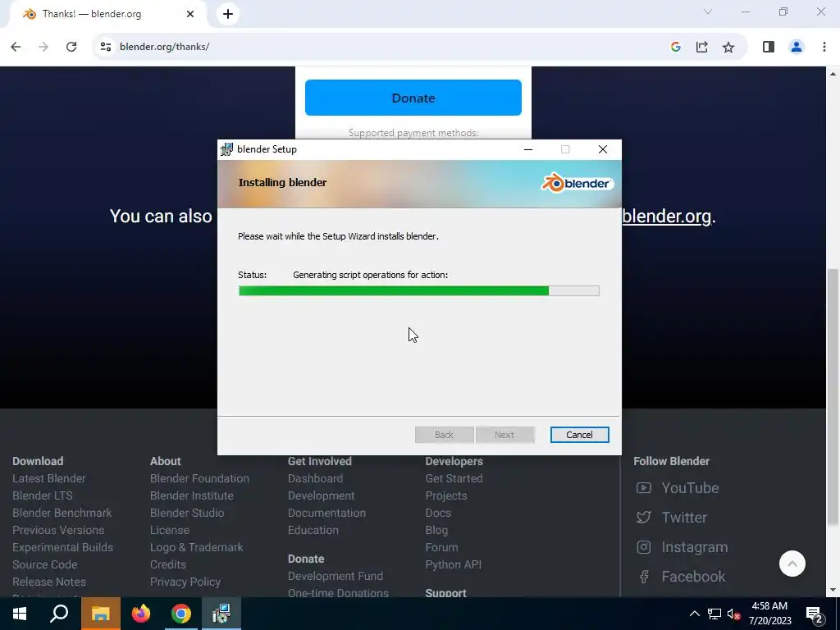Open Chrome three-dot menu

pos(824,47)
